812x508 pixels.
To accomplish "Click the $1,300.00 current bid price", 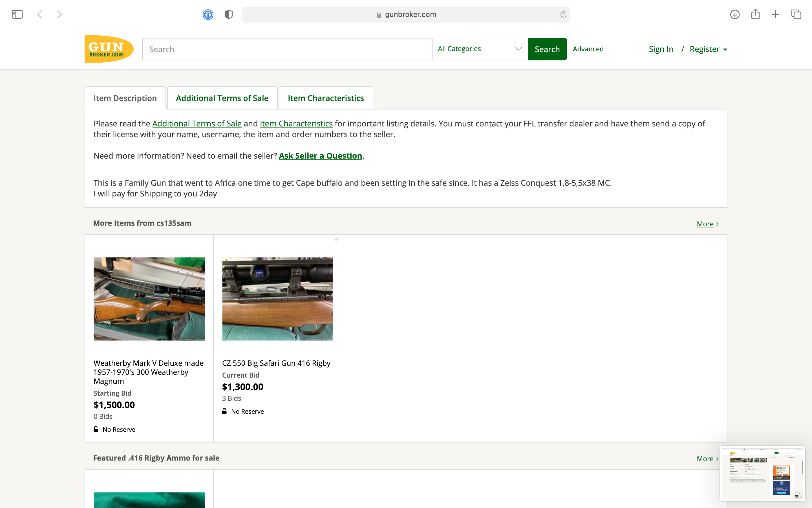I will pos(242,387).
